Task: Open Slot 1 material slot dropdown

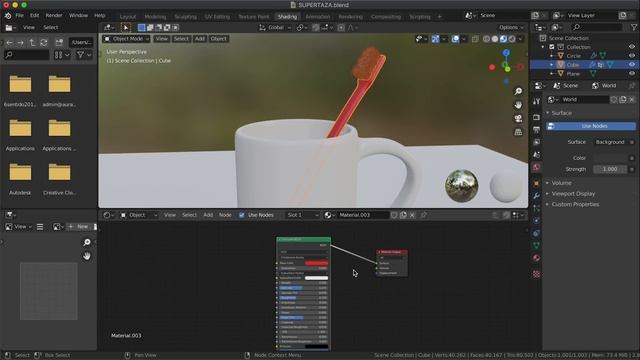Action: point(302,215)
